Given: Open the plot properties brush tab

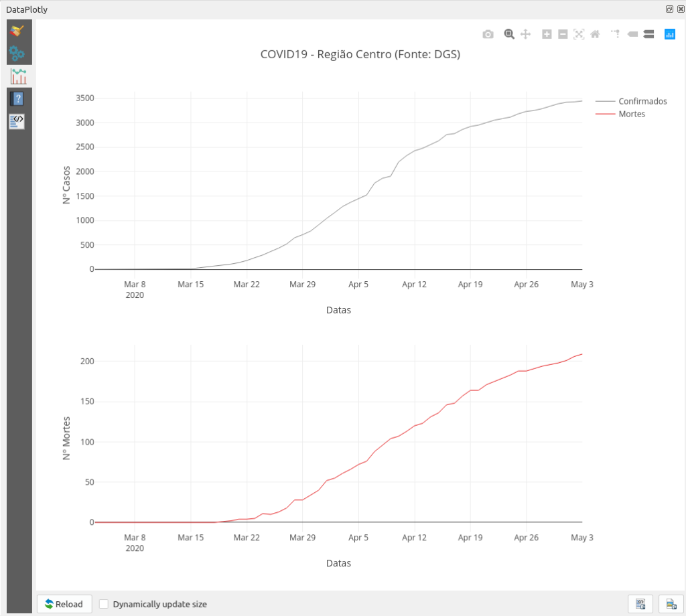Looking at the screenshot, I should pyautogui.click(x=17, y=31).
